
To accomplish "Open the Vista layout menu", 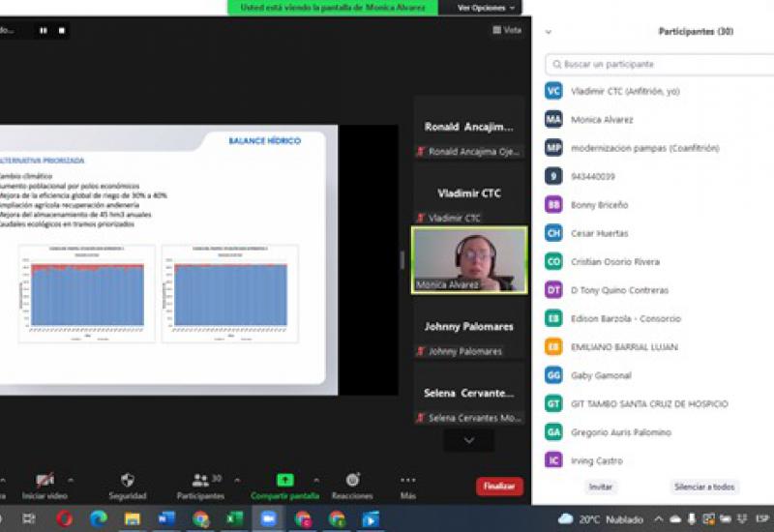I will click(x=507, y=30).
